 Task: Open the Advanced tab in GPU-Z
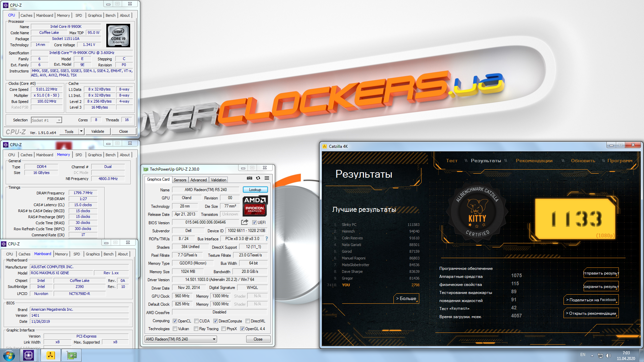199,180
